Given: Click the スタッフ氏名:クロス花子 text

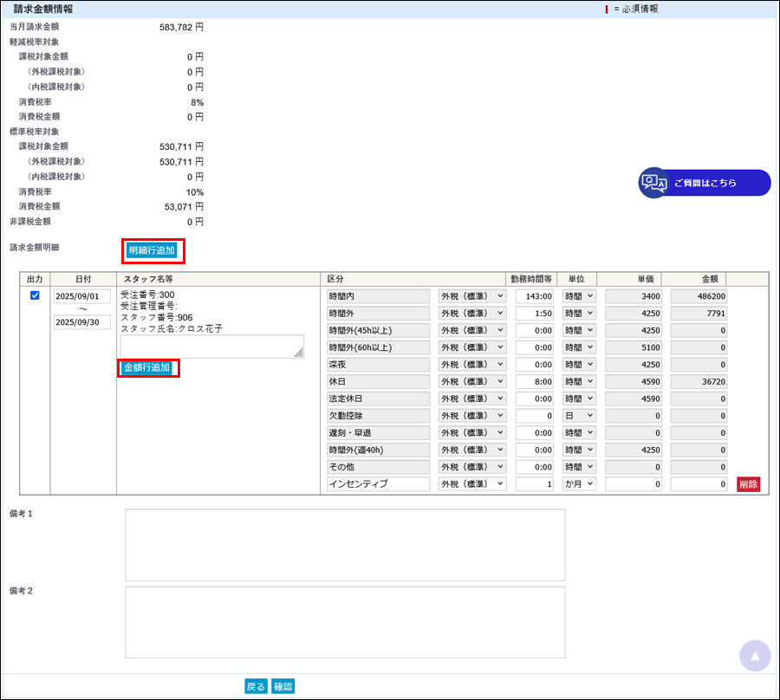Looking at the screenshot, I should [172, 328].
